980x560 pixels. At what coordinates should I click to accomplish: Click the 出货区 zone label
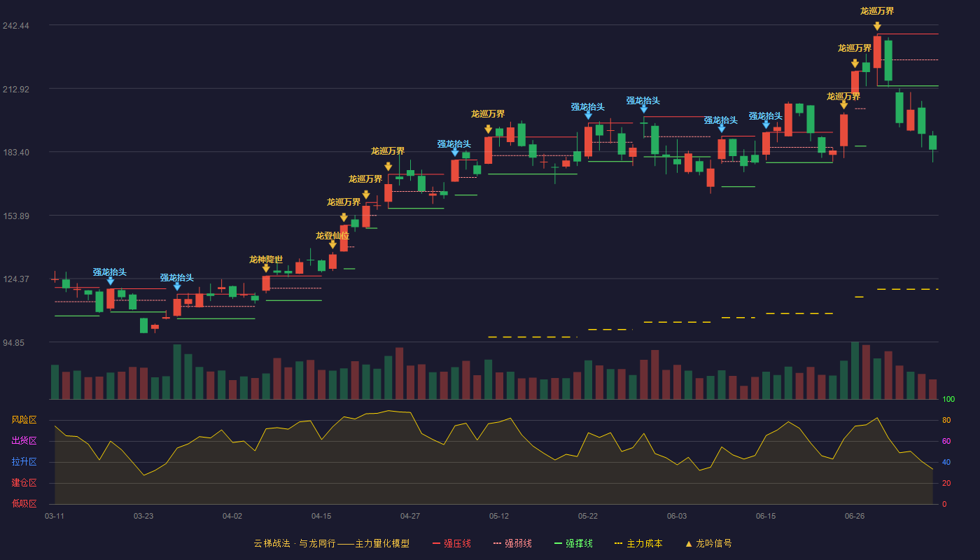[x=24, y=441]
